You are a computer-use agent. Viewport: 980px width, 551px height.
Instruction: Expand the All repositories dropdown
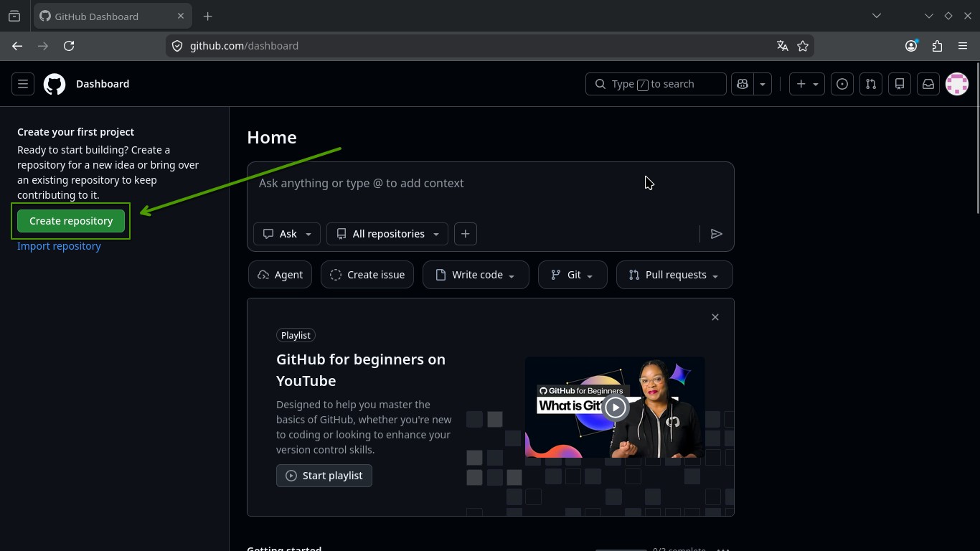click(387, 234)
